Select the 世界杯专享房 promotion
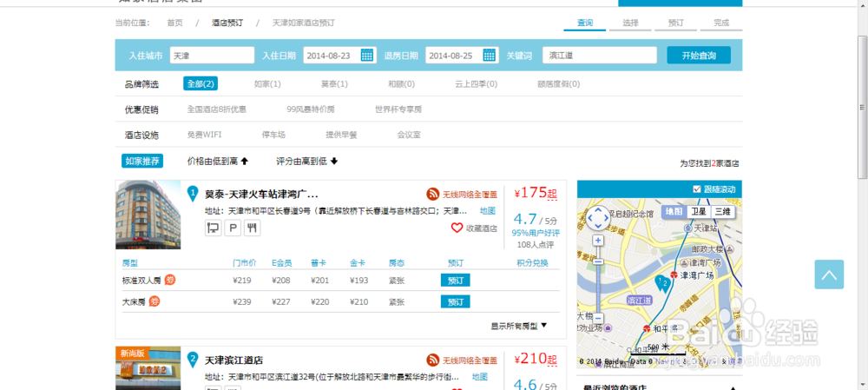 click(x=398, y=109)
